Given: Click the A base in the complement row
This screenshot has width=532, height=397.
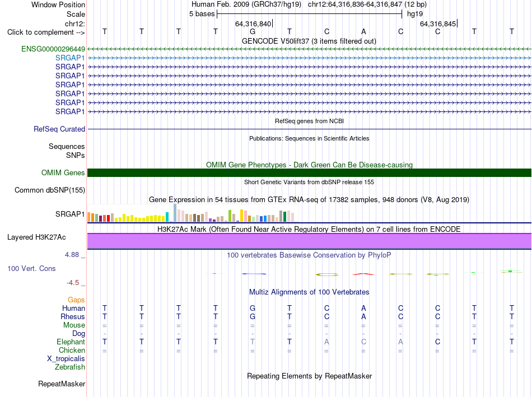Looking at the screenshot, I should click(363, 31).
